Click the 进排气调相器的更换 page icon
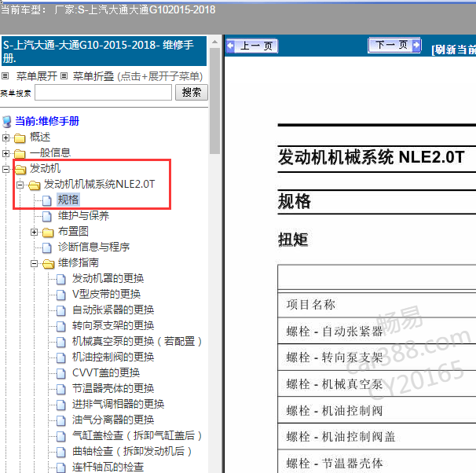 coord(61,405)
